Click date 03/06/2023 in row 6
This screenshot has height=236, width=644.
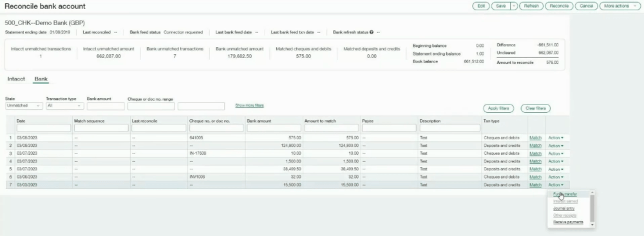[26, 177]
